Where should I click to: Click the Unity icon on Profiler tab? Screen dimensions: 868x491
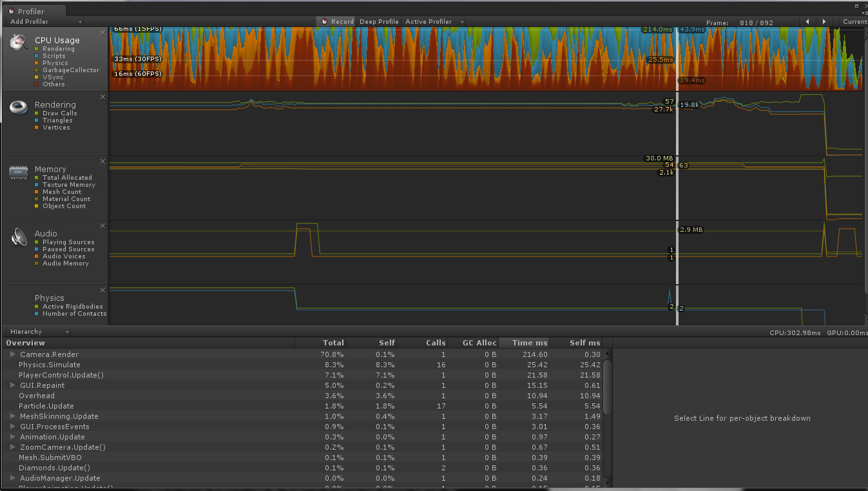12,11
